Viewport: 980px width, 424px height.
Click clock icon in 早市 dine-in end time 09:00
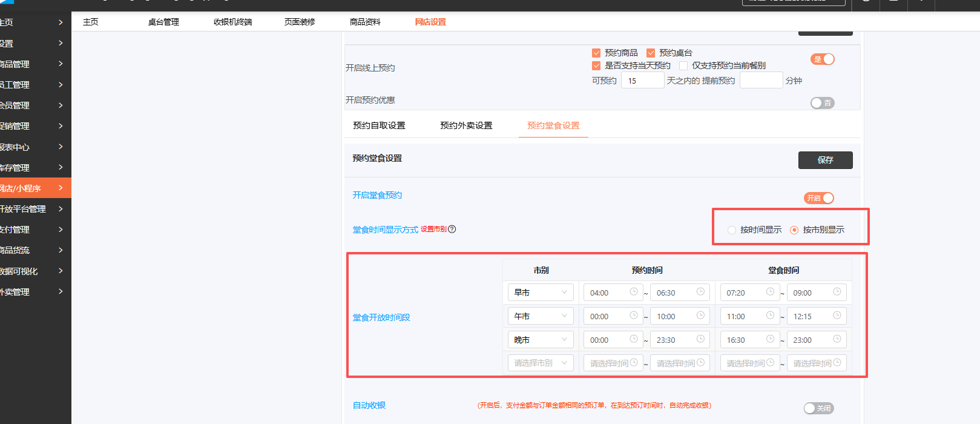[837, 292]
